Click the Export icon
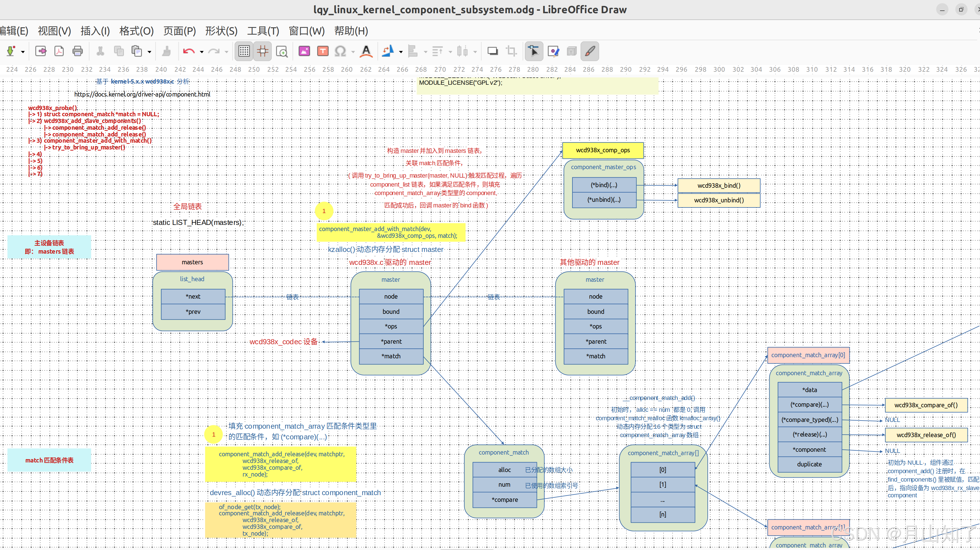The width and height of the screenshot is (980, 550). tap(41, 52)
